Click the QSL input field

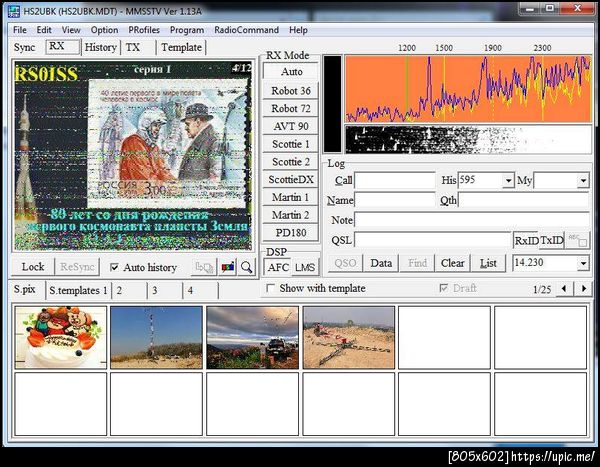(433, 240)
